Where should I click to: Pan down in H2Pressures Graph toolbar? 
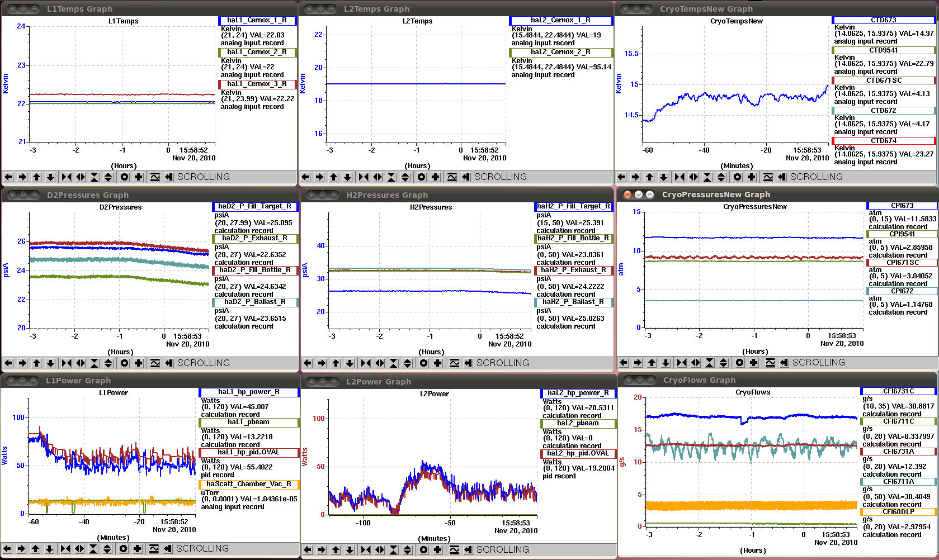(350, 363)
